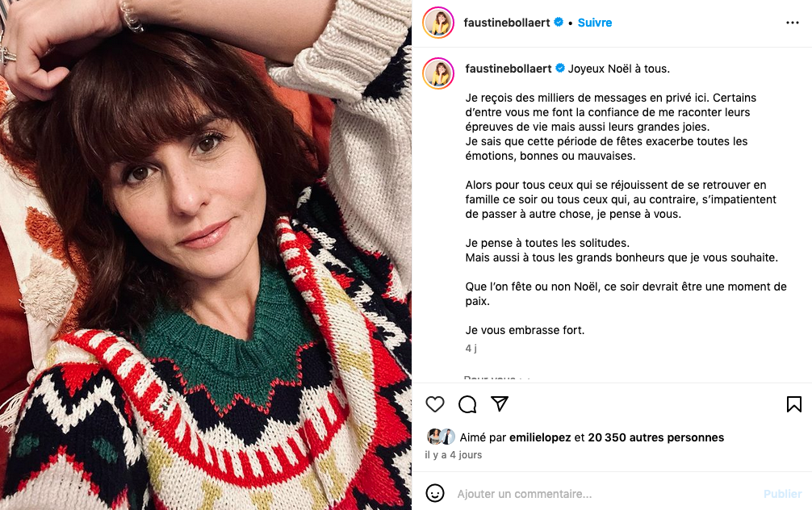View 20 350 autres personnes likes list
The image size is (812, 510).
point(655,437)
